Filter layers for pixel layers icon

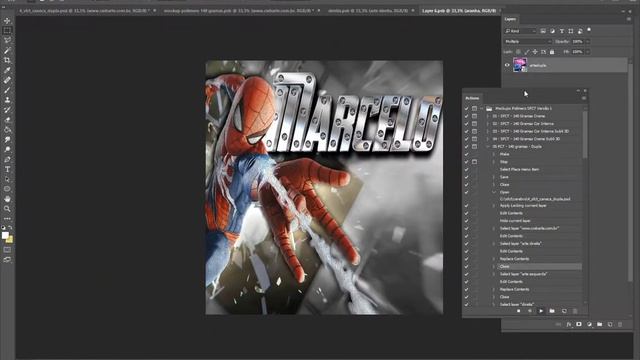pyautogui.click(x=543, y=31)
